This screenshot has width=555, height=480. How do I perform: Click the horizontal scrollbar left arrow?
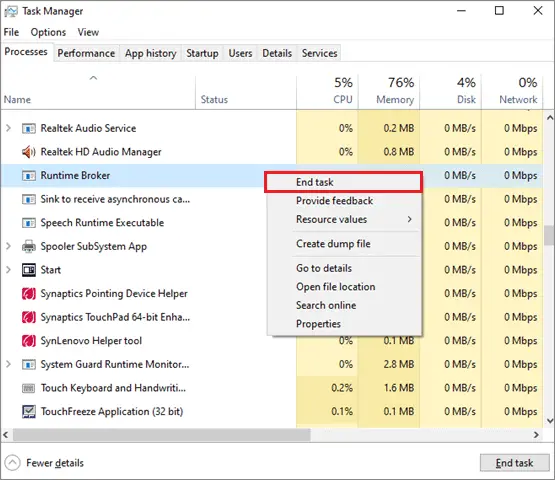[6, 435]
